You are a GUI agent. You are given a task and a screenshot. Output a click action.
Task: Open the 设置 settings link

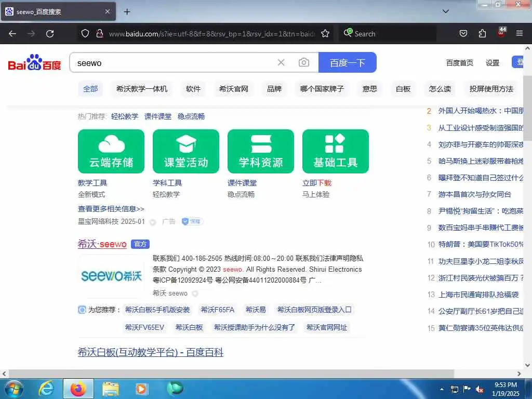coord(493,63)
